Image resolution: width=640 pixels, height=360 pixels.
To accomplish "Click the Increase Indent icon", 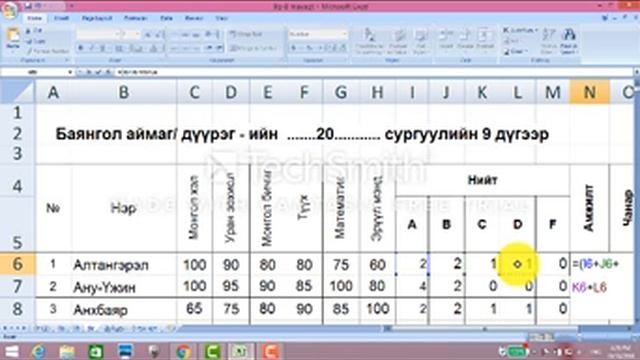I will (219, 48).
